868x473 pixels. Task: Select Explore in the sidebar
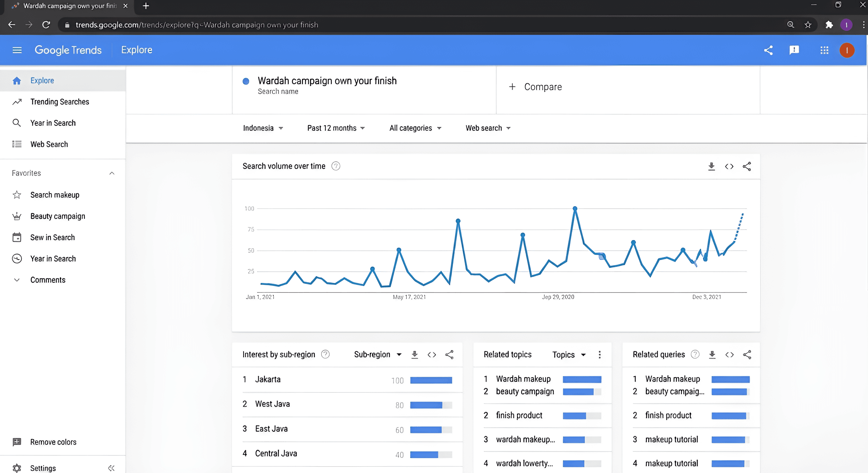click(x=63, y=81)
